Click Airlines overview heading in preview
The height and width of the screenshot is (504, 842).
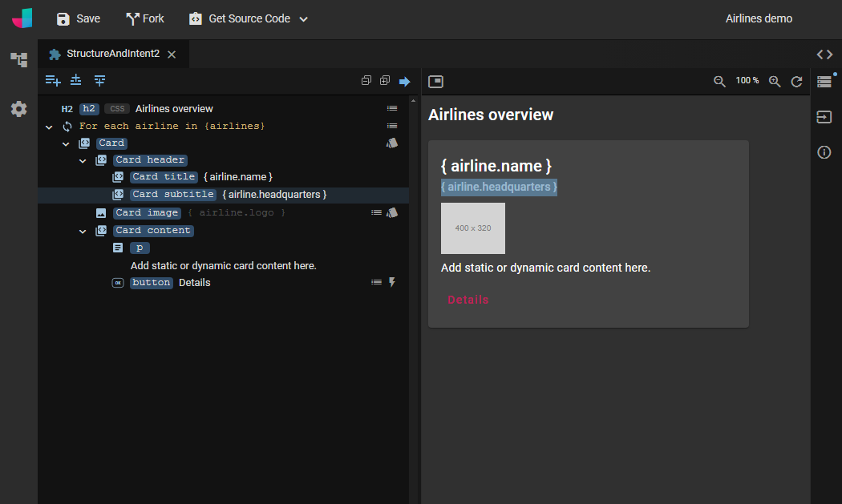(x=491, y=115)
